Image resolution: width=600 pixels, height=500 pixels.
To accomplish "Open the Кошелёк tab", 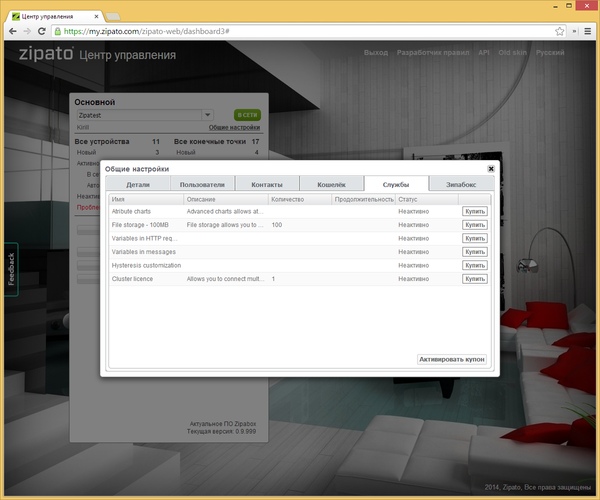I will coord(331,184).
